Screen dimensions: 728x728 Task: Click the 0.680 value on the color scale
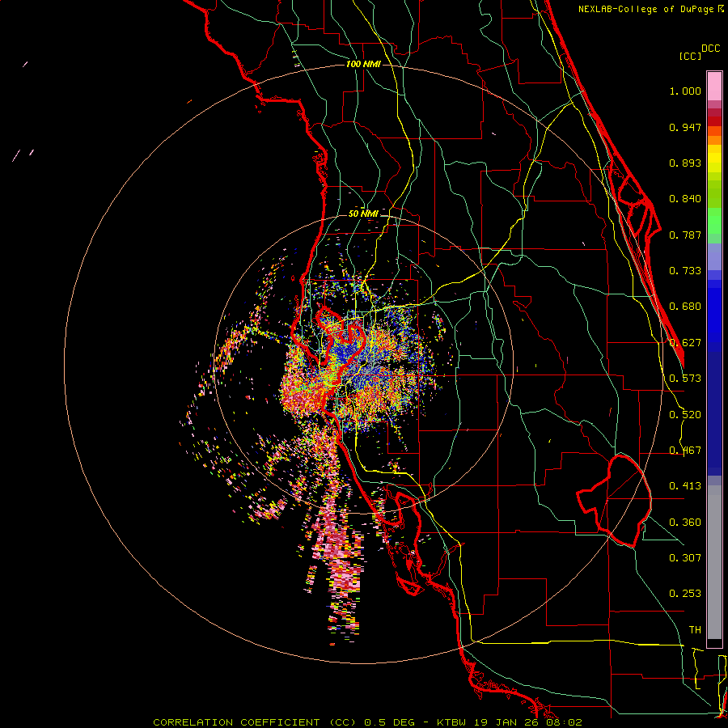click(685, 307)
